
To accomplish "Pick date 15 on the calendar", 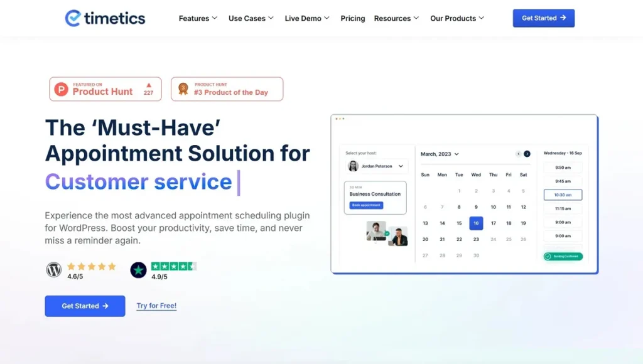I will click(459, 223).
